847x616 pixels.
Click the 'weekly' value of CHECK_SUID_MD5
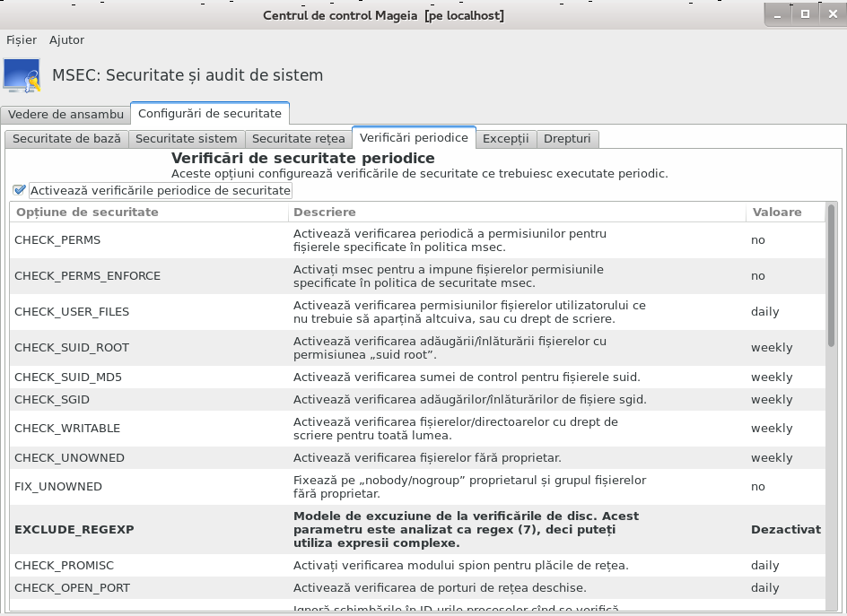(x=772, y=377)
